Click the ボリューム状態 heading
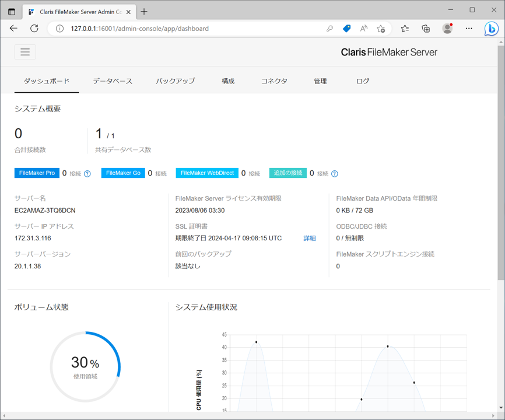Viewport: 505px width, 420px height. tap(41, 307)
